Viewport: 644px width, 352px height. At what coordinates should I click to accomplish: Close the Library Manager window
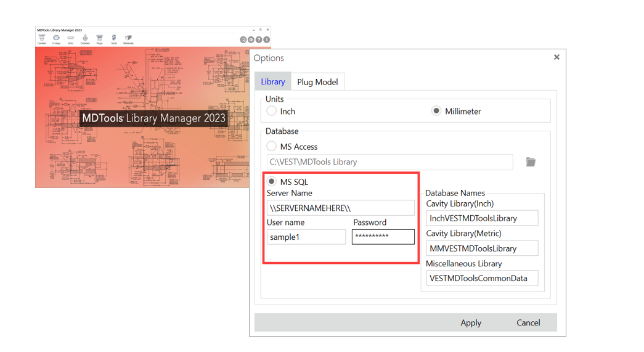pos(268,30)
